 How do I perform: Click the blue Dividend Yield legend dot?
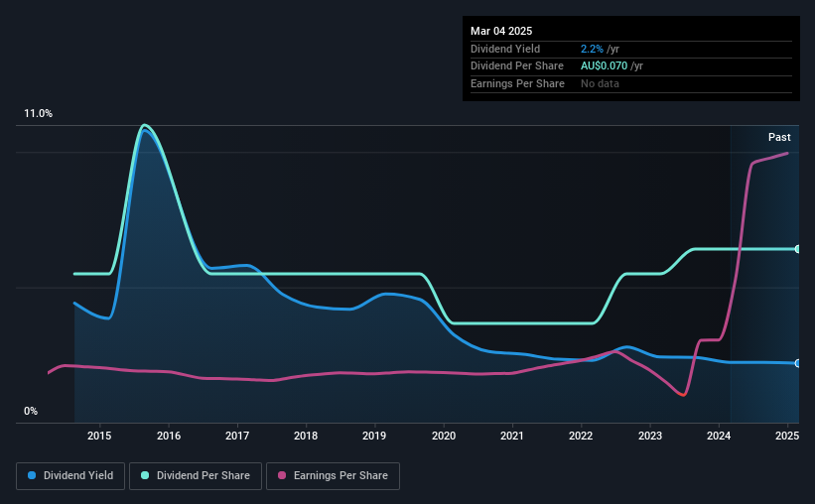click(x=32, y=475)
